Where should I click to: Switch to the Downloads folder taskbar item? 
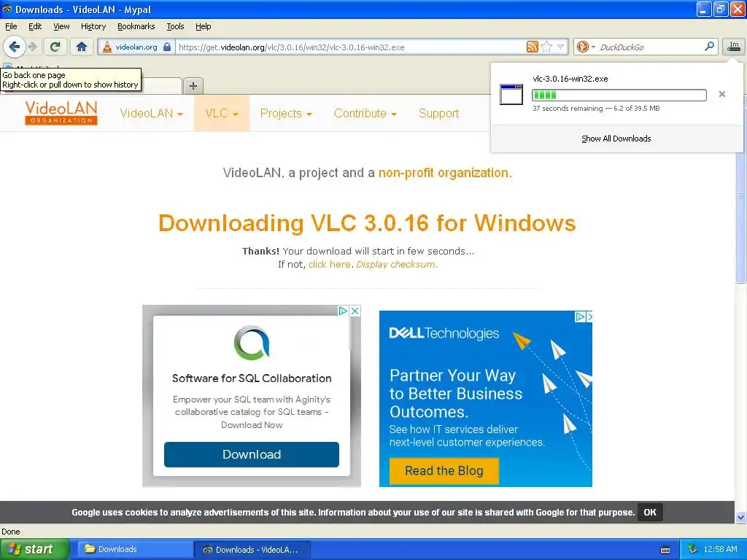[134, 549]
